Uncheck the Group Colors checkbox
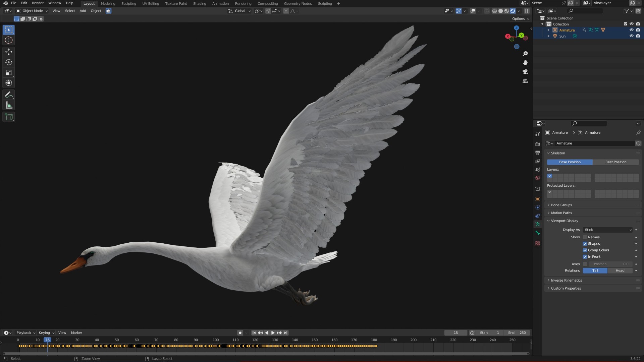Screen dimensions: 644x362 [x=585, y=250]
